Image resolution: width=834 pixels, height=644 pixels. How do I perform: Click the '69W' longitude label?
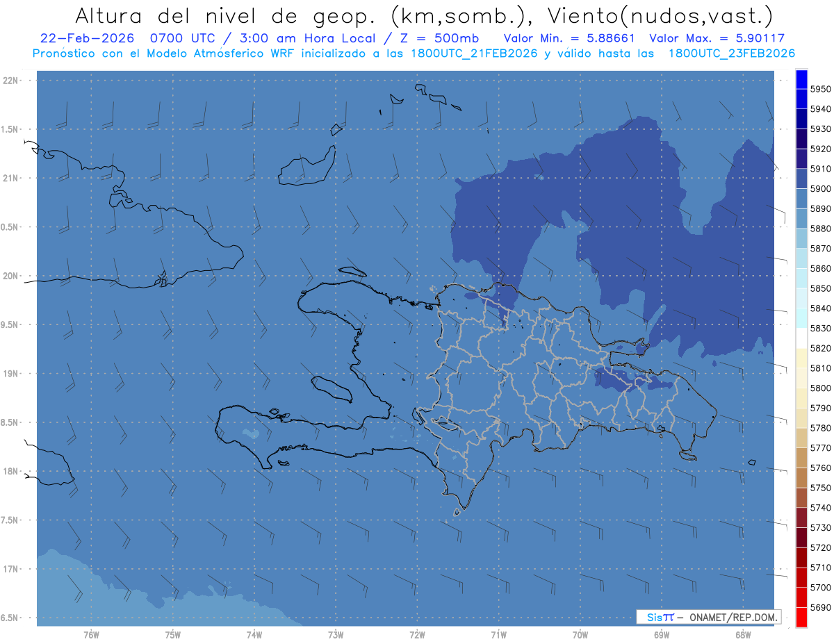point(662,635)
